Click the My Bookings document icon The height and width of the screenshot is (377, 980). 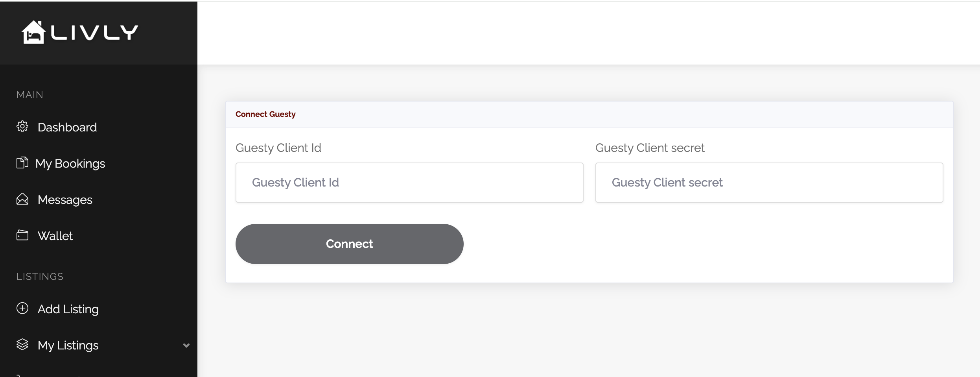click(x=22, y=163)
